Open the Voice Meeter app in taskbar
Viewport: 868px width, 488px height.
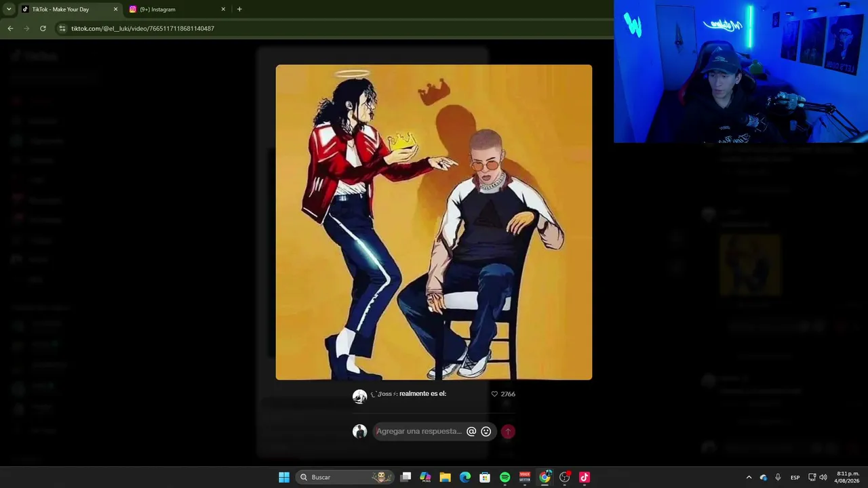(x=525, y=477)
